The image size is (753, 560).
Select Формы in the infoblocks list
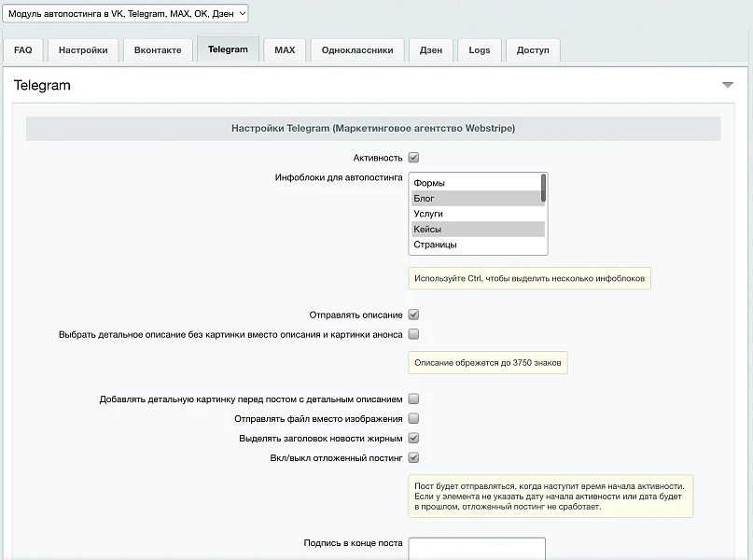477,183
